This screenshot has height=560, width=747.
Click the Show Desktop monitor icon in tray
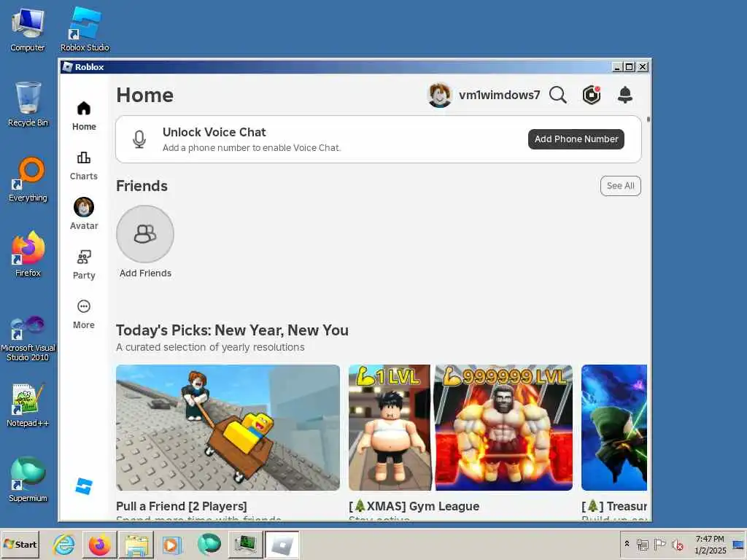[x=738, y=545]
